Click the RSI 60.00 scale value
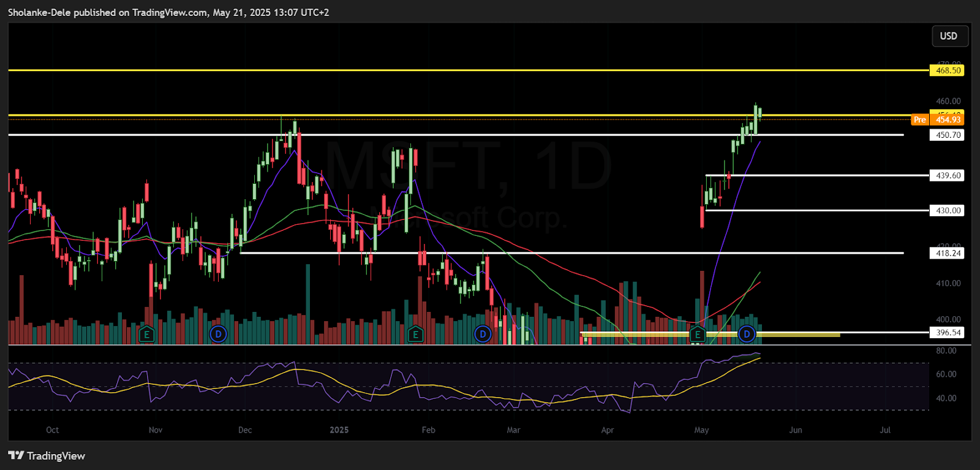Screen dimensions: 980x470 tap(946, 374)
